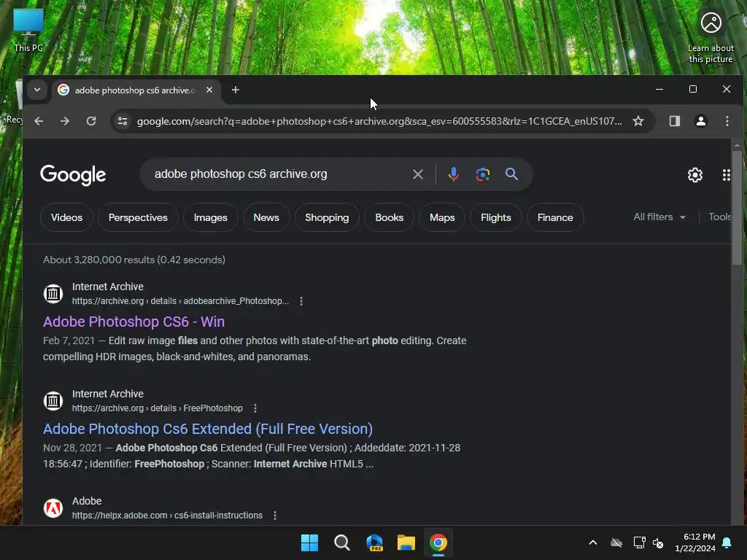Switch to Finance results
This screenshot has width=747, height=560.
pos(555,217)
